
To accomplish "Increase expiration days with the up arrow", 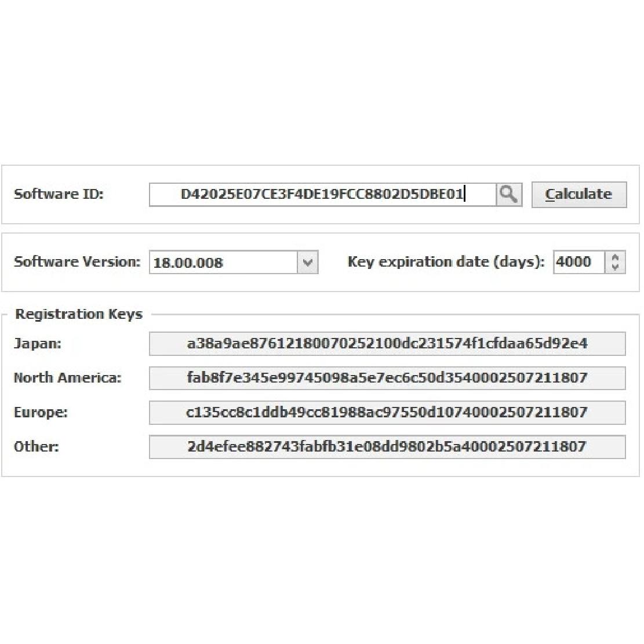I will (x=615, y=256).
